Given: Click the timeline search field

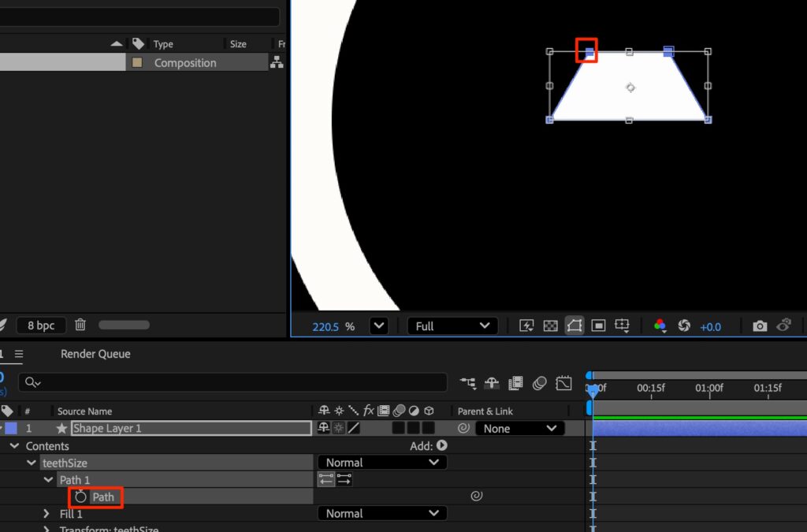Looking at the screenshot, I should (x=236, y=382).
